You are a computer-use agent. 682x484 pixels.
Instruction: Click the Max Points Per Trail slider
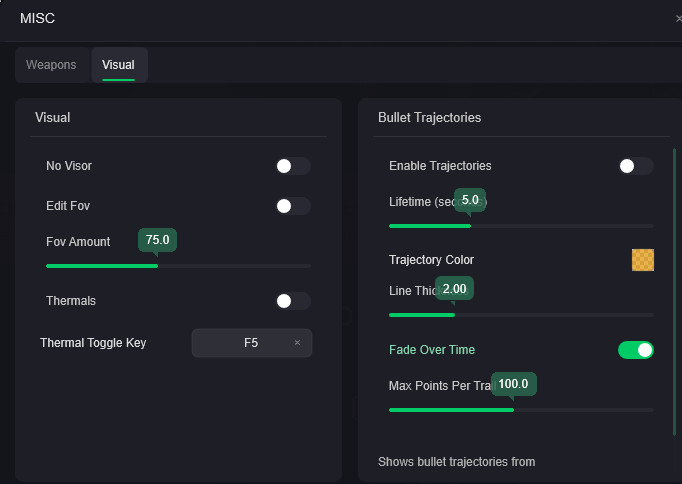pos(521,410)
